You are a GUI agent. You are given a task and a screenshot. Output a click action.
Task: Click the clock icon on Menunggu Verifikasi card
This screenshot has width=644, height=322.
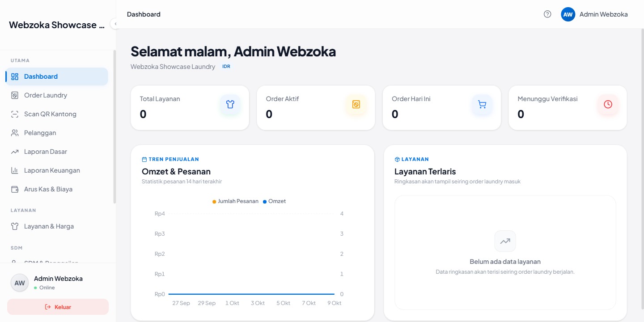(x=608, y=105)
